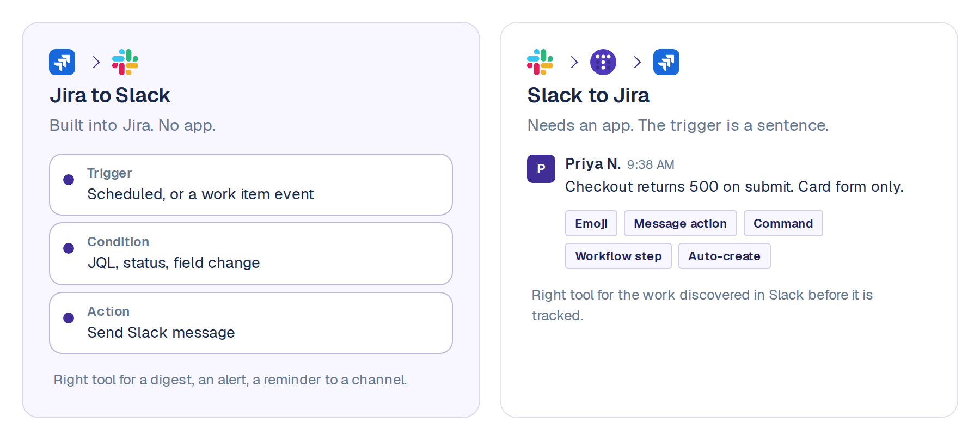Choose the Emoji trigger chip

[x=591, y=223]
